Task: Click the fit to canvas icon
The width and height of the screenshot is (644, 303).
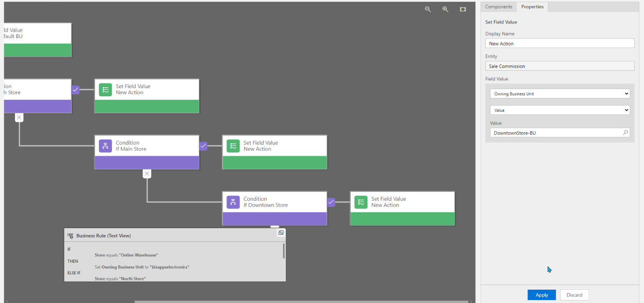Action: [463, 9]
